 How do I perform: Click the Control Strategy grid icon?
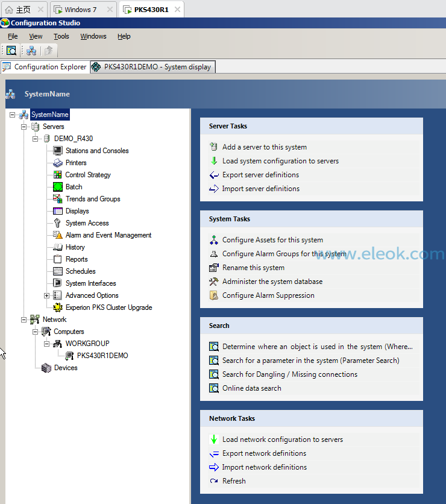58,175
